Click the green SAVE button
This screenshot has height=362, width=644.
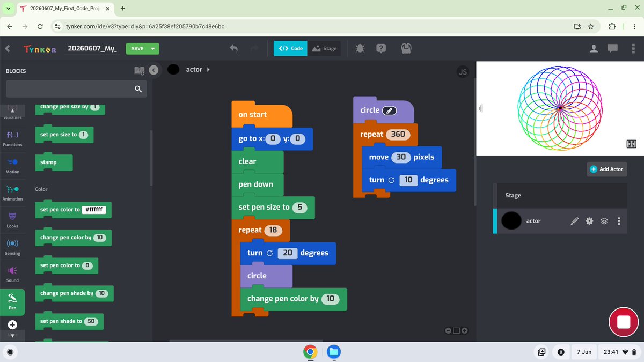pyautogui.click(x=137, y=48)
